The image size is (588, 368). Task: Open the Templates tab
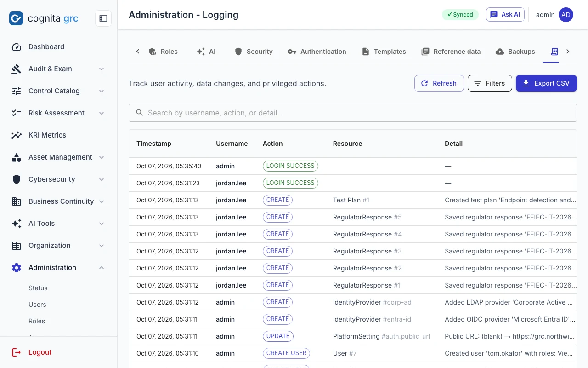tap(384, 52)
